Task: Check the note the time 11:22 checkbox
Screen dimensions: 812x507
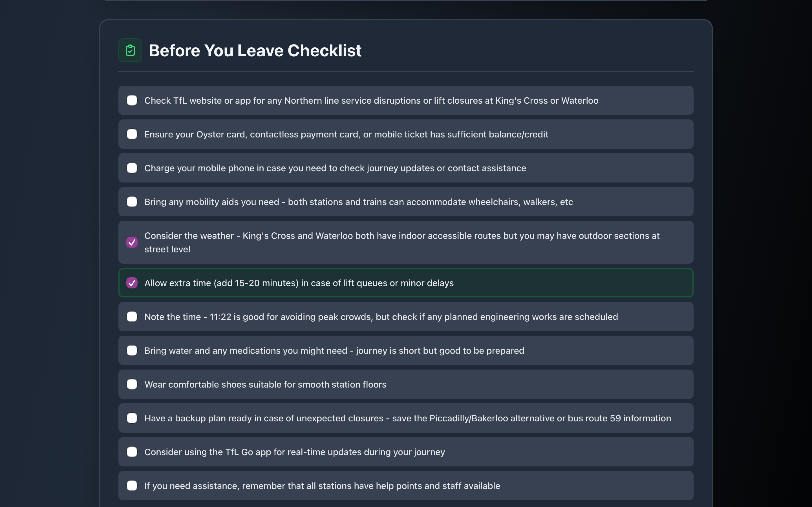Action: 132,317
